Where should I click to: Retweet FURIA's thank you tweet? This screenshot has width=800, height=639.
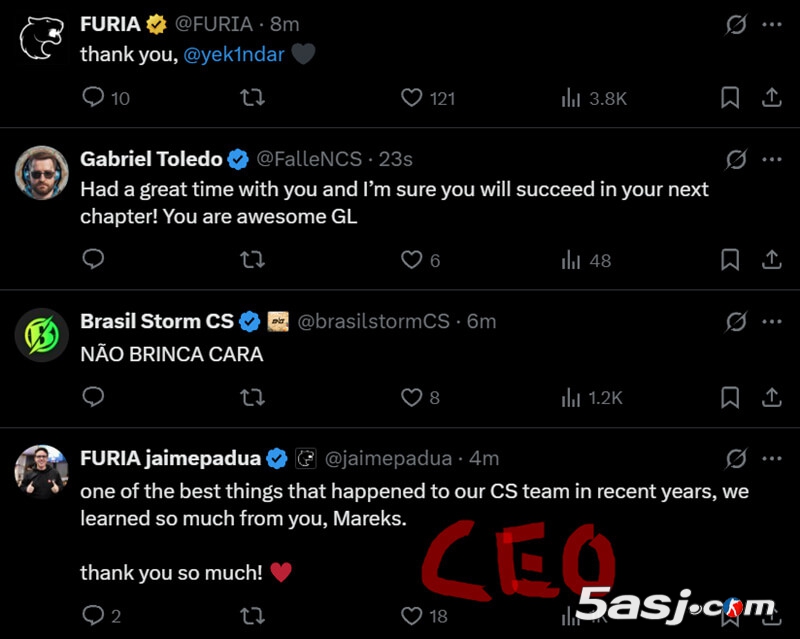(253, 97)
